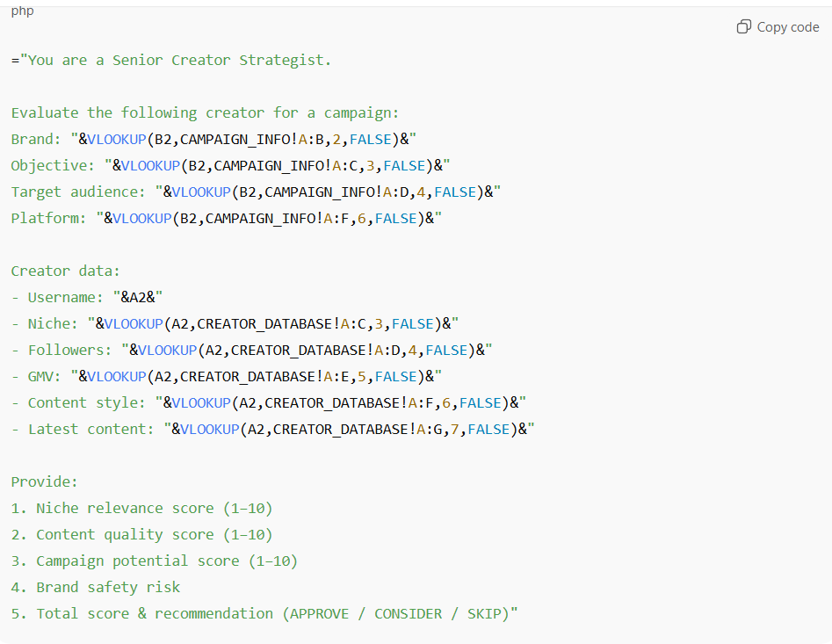832x644 pixels.
Task: Click the Brand VLOOKUP formula line
Action: click(x=213, y=140)
